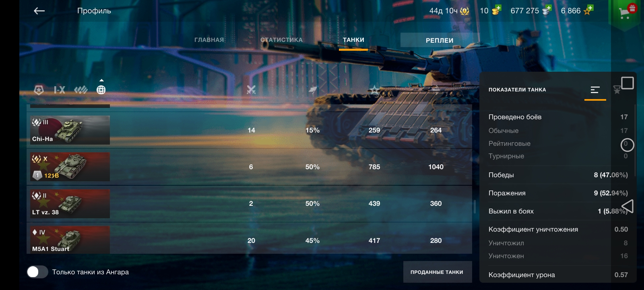The height and width of the screenshot is (290, 644).
Task: Add gold with the coin plus icon
Action: coord(496,10)
